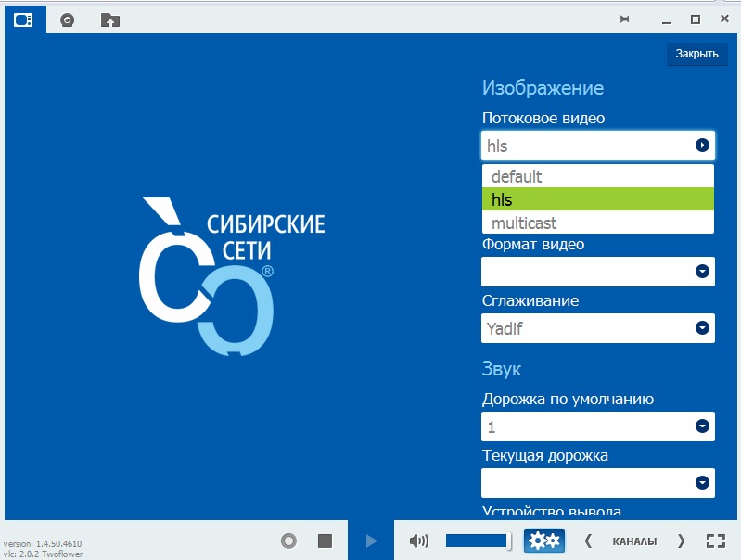Select hls streaming option

(598, 199)
